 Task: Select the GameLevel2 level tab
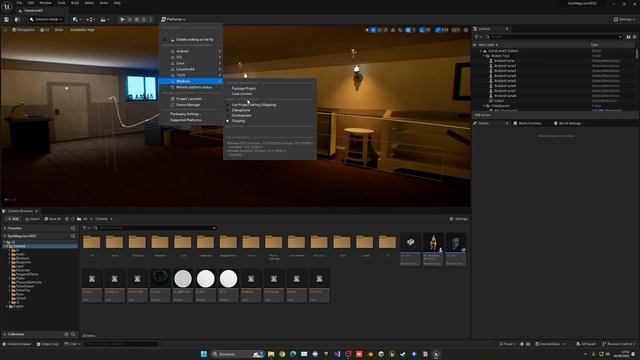pos(33,10)
